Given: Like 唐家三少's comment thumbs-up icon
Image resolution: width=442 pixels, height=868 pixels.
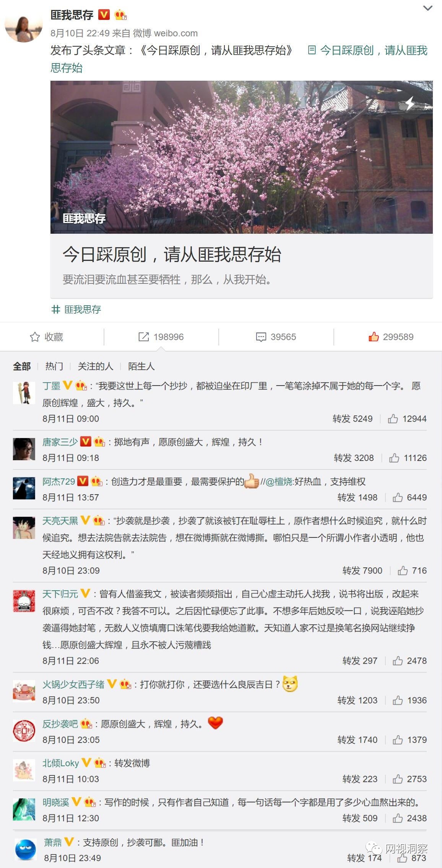Looking at the screenshot, I should point(394,458).
